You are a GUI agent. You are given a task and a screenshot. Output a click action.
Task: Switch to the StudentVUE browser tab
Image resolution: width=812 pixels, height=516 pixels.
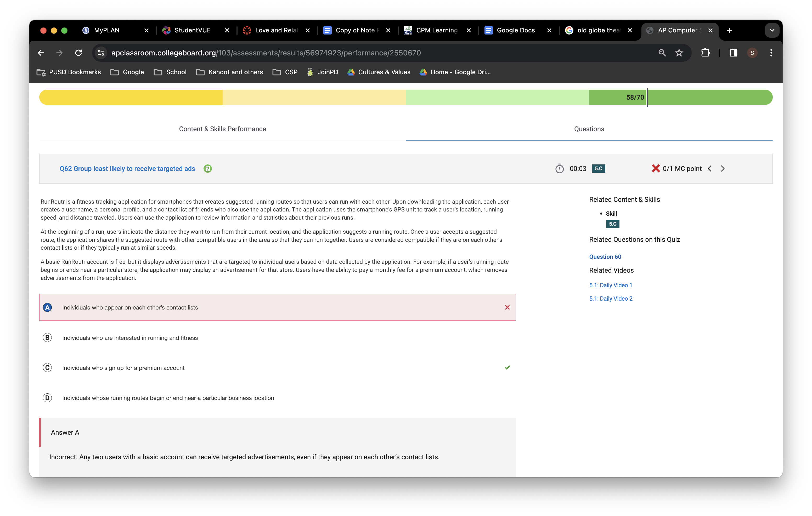(192, 30)
